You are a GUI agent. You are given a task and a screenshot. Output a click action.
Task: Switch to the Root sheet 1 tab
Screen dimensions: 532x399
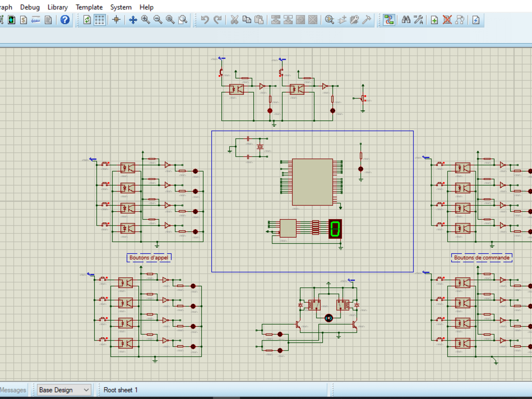[x=121, y=390]
